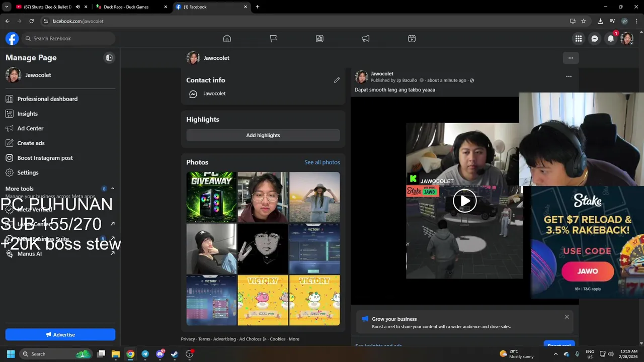Open the Chrome tab search dropdown
The height and width of the screenshot is (362, 644).
point(7,7)
